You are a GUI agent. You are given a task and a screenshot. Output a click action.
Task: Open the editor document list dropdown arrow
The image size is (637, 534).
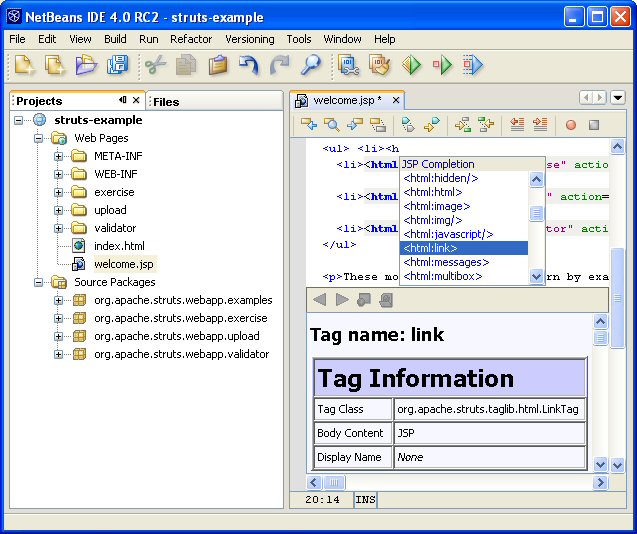617,98
